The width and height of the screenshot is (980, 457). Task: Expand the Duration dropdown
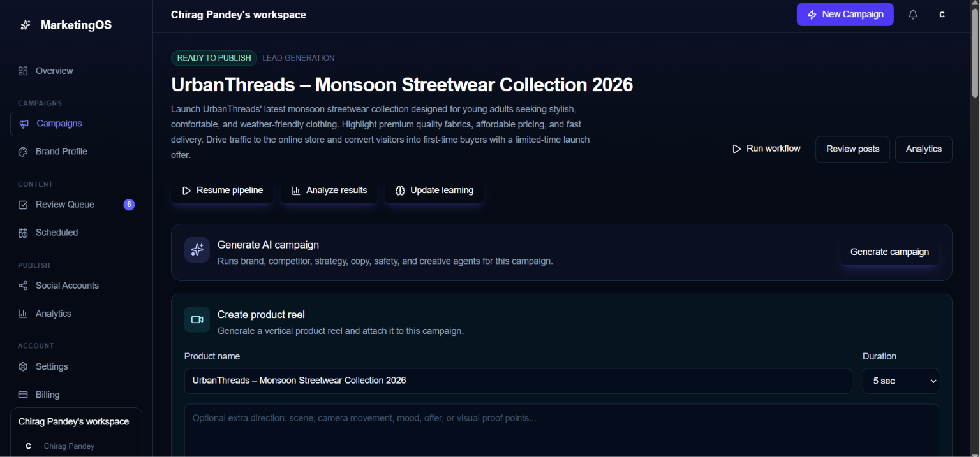click(901, 381)
